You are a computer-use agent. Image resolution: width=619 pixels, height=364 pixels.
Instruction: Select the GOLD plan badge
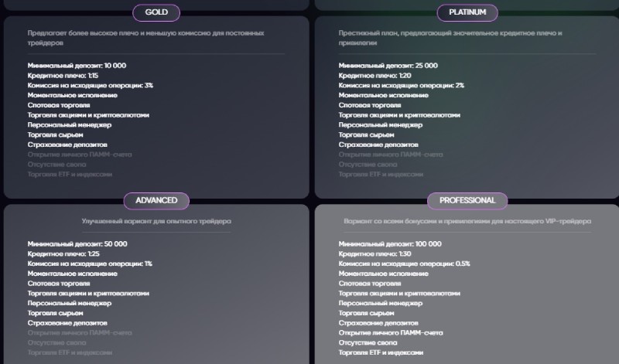(x=156, y=12)
